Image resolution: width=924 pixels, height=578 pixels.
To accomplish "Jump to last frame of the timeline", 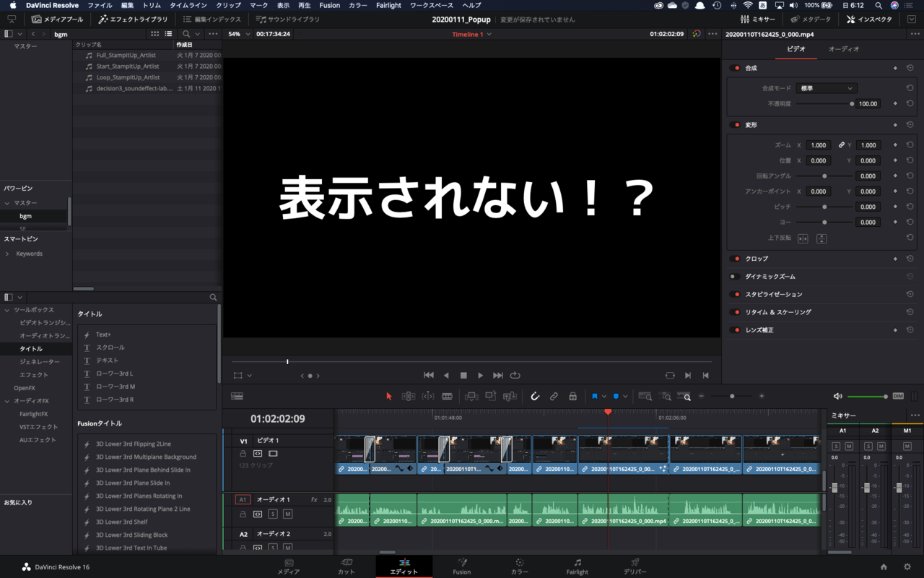I will click(x=498, y=376).
